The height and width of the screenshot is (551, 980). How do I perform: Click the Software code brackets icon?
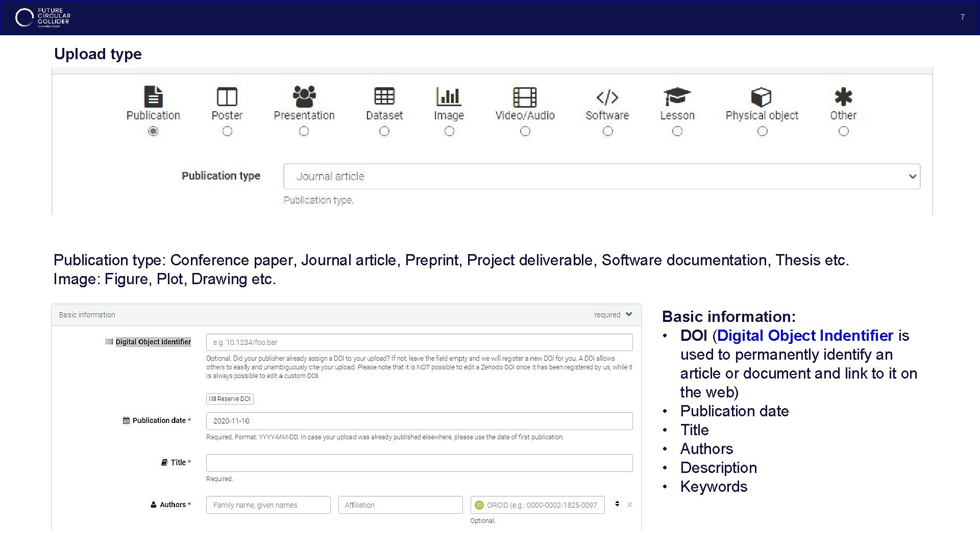tap(607, 96)
